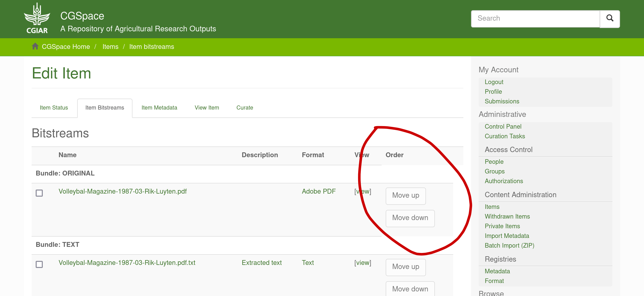Navigate to Items breadcrumb link
This screenshot has height=296, width=644.
pyautogui.click(x=110, y=47)
